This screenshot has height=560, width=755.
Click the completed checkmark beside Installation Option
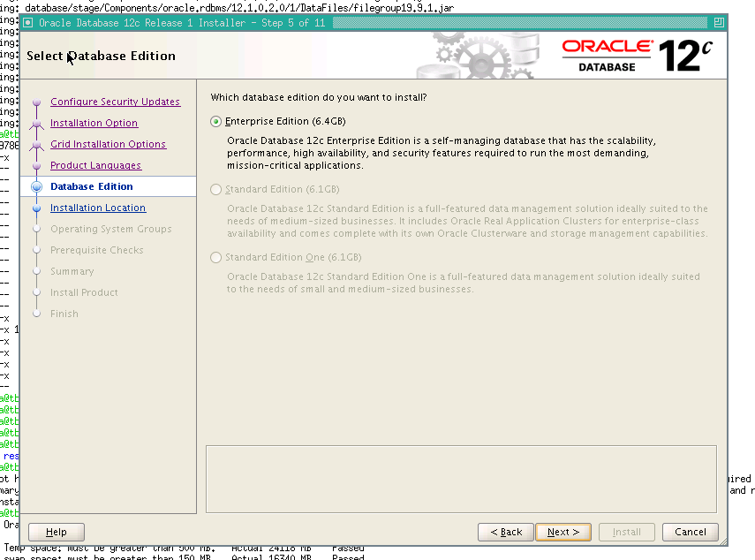tap(36, 123)
